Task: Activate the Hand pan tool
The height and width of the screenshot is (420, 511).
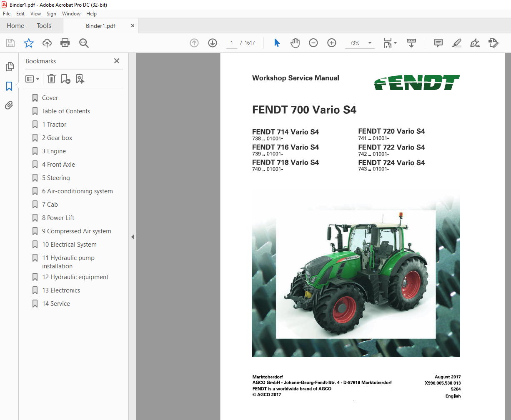Action: [x=295, y=43]
